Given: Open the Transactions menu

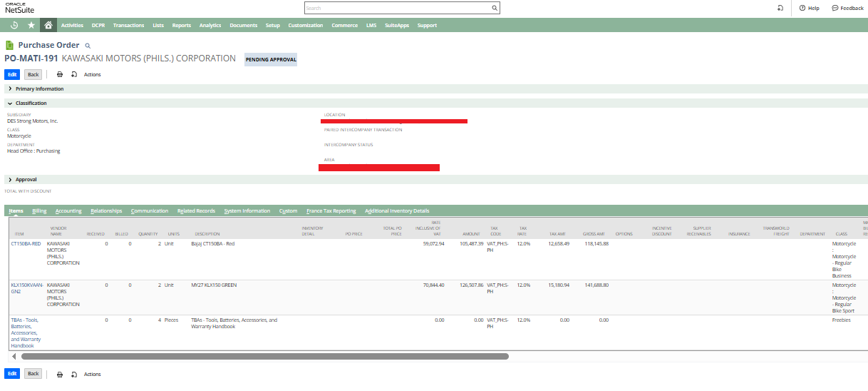Looking at the screenshot, I should coord(128,25).
